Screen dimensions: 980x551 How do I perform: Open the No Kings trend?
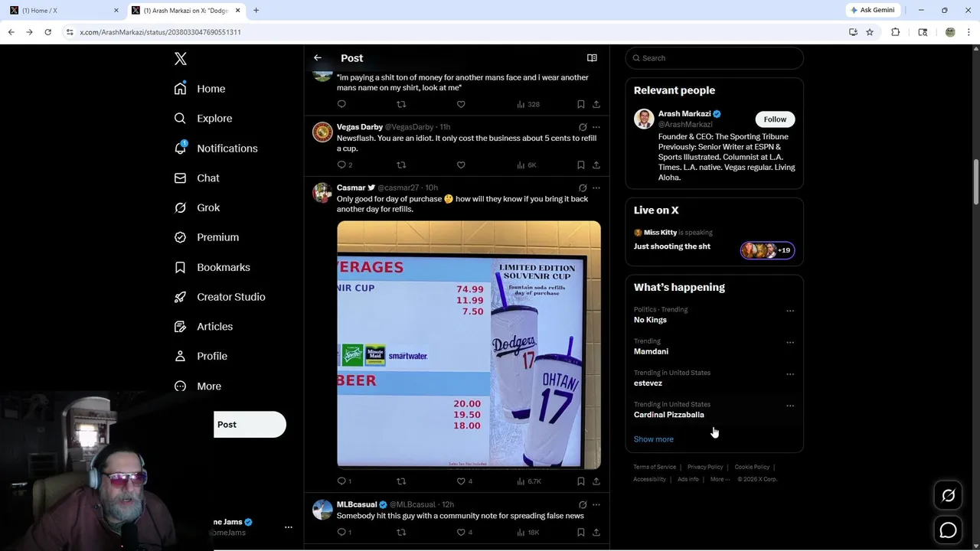coord(650,320)
